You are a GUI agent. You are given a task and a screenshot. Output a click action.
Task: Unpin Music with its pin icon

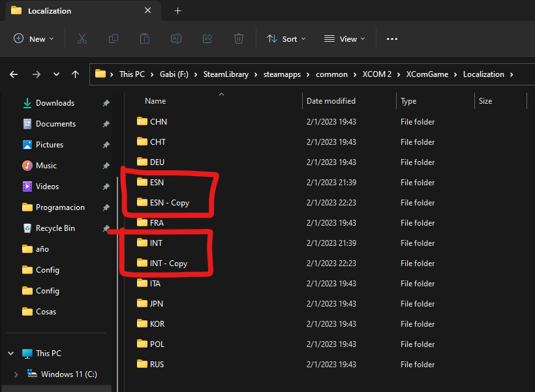(106, 166)
